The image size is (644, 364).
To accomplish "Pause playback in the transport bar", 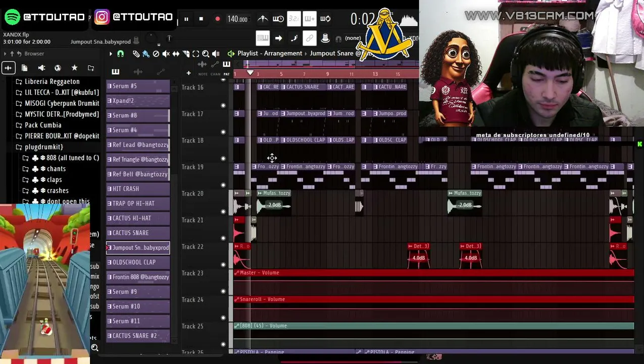I will pos(186,19).
